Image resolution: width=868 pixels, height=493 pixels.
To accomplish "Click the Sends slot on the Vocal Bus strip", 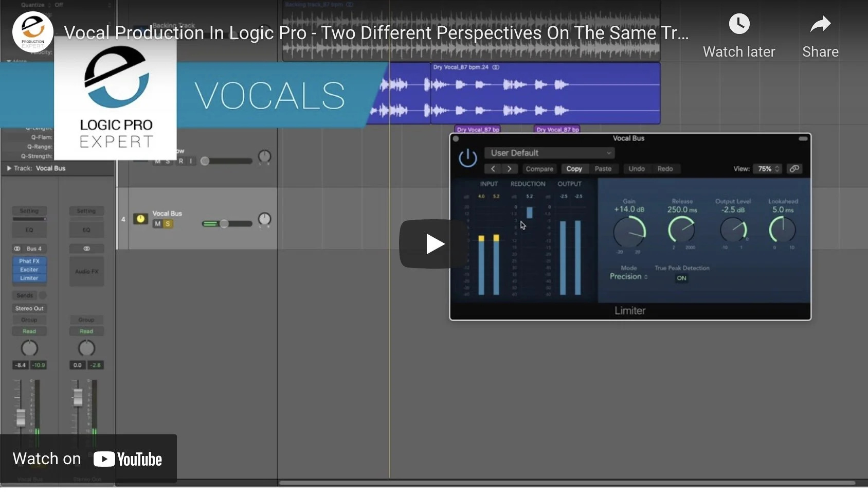I will tap(25, 295).
